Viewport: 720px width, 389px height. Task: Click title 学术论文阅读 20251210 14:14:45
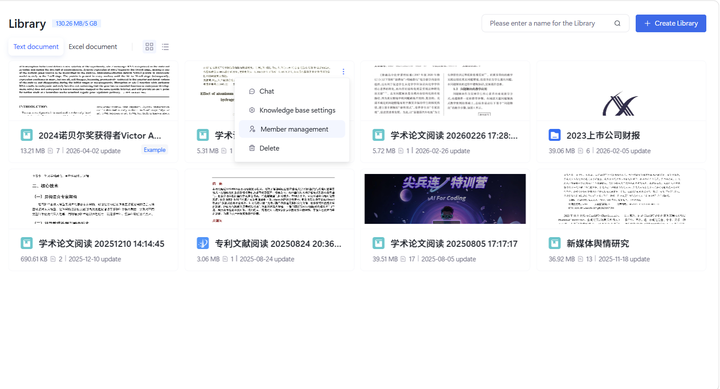pyautogui.click(x=101, y=244)
